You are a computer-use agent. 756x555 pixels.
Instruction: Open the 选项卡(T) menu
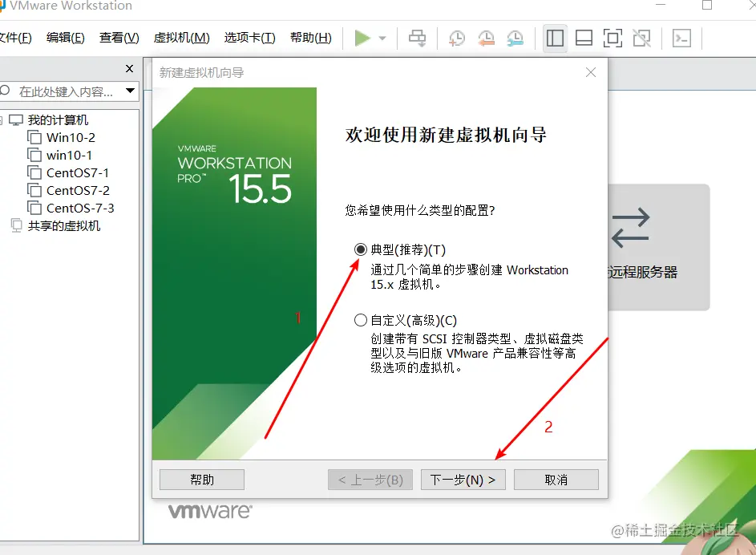point(250,38)
